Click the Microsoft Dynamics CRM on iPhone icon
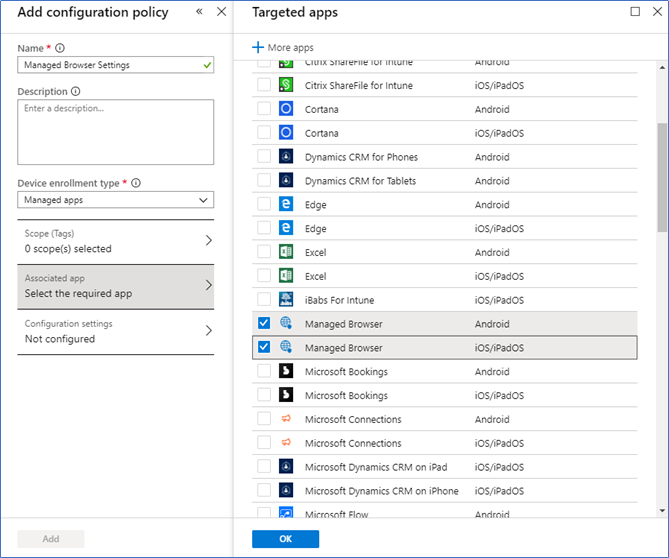Screen dimensions: 669x558 point(286,491)
